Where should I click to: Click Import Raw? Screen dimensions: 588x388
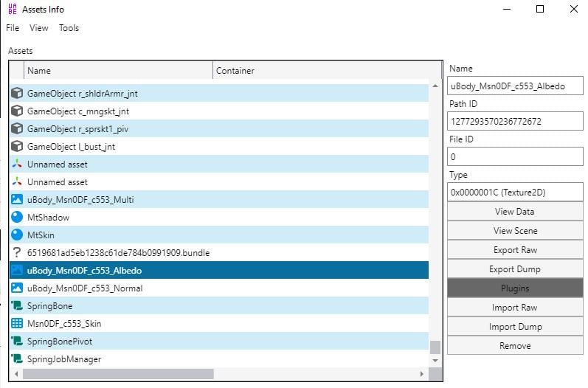[x=514, y=307]
